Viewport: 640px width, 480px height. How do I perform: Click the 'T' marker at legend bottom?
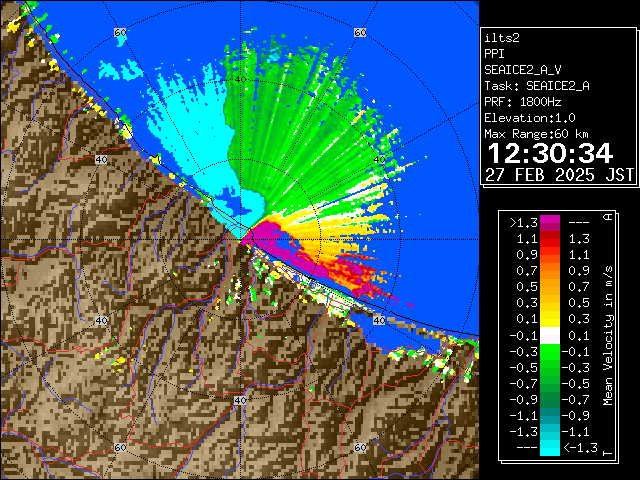(608, 453)
